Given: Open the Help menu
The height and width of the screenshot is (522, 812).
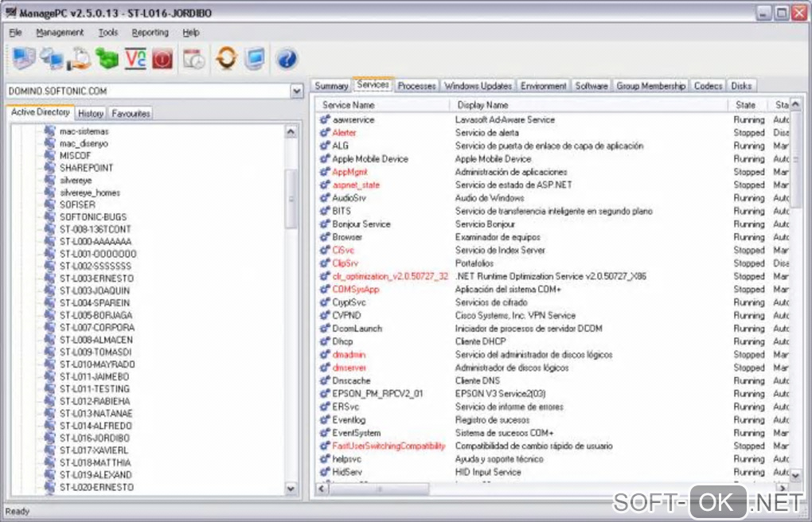Looking at the screenshot, I should point(190,32).
